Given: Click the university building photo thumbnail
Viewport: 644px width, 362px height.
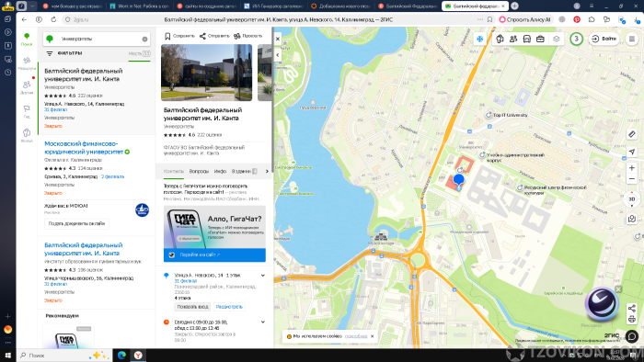Looking at the screenshot, I should 207,73.
